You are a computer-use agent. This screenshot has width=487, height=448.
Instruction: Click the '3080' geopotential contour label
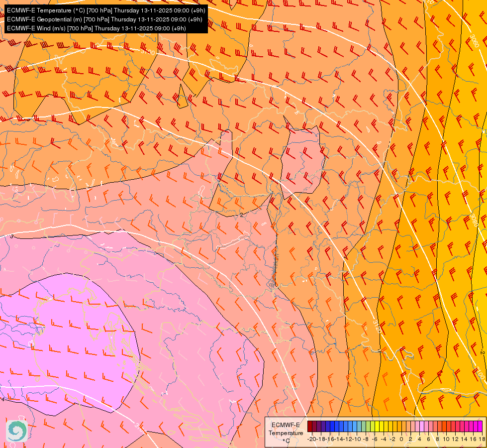[474, 220]
